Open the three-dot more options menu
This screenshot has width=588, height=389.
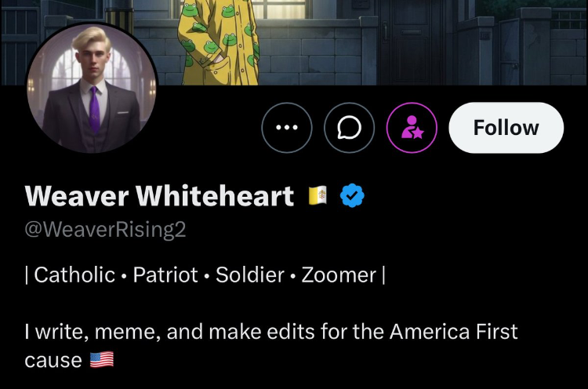pos(287,128)
